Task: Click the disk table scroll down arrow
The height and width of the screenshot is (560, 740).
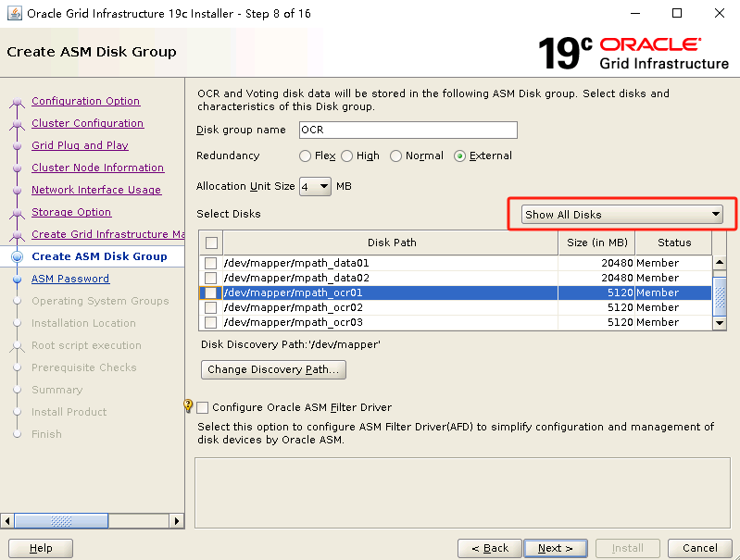Action: click(x=720, y=323)
